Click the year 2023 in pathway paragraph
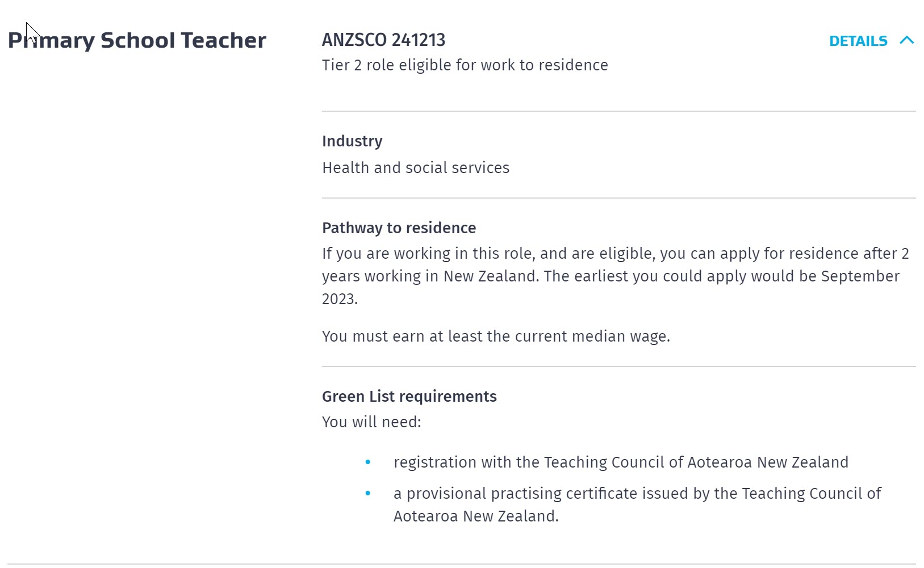 [338, 299]
